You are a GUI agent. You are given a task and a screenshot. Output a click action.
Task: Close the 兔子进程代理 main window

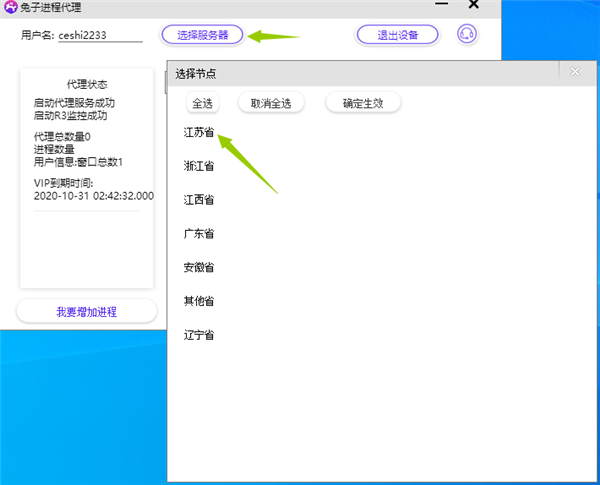point(473,6)
